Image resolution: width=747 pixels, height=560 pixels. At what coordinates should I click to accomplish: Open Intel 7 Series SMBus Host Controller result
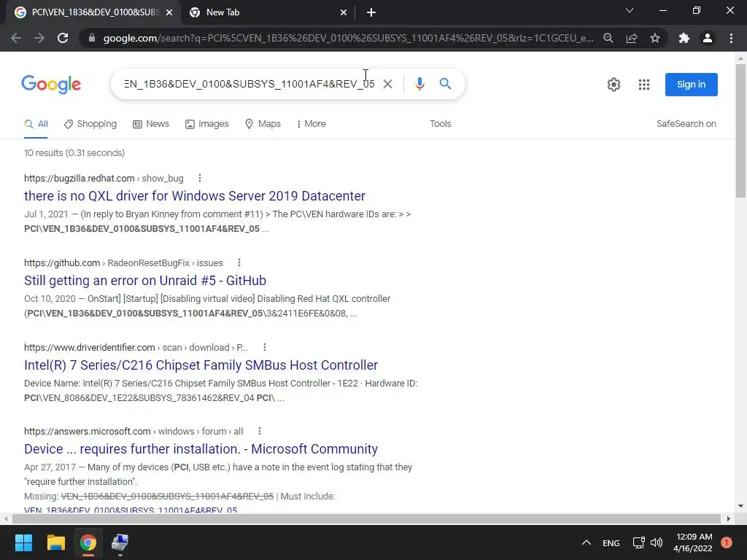pyautogui.click(x=201, y=365)
